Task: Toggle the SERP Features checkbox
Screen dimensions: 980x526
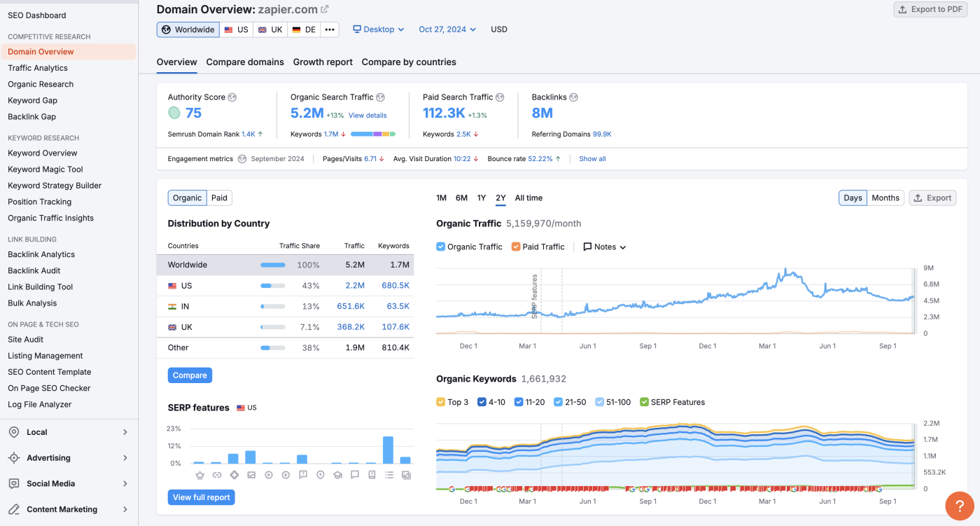Action: point(644,402)
